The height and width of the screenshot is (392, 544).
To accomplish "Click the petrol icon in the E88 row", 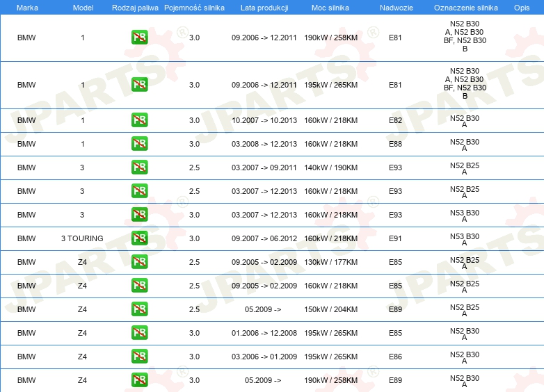I will tap(139, 143).
